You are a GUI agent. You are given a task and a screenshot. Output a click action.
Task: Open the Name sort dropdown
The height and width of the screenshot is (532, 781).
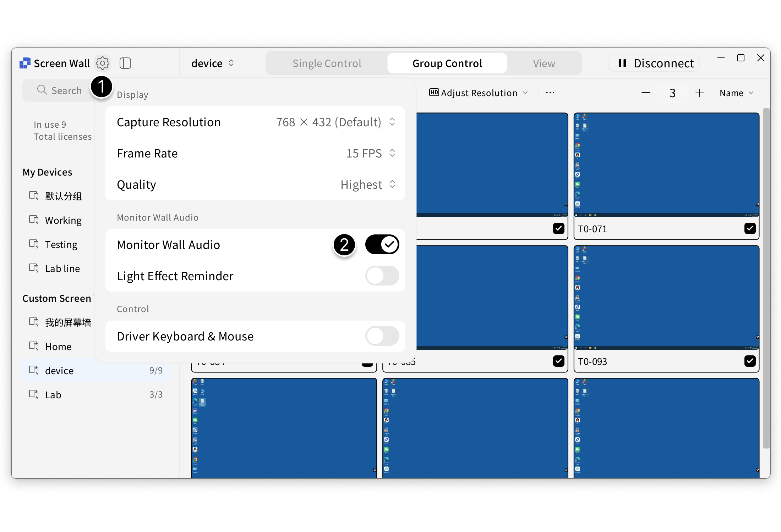pos(736,93)
